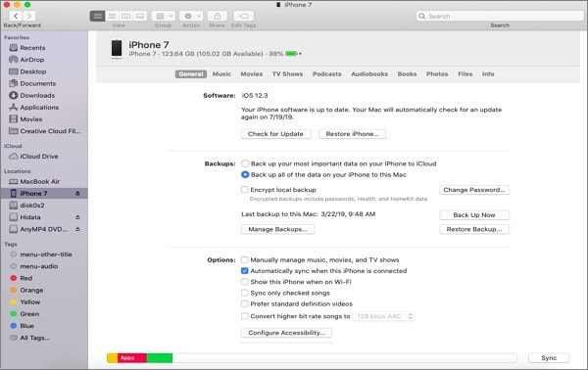This screenshot has height=370, width=588.
Task: Choose back up to iCloud option
Action: click(x=245, y=163)
